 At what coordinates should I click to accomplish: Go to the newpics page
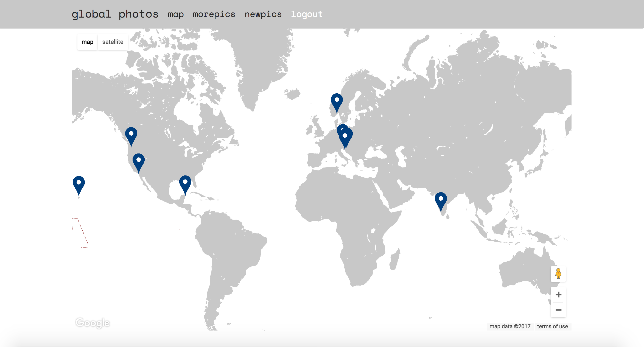pos(263,14)
